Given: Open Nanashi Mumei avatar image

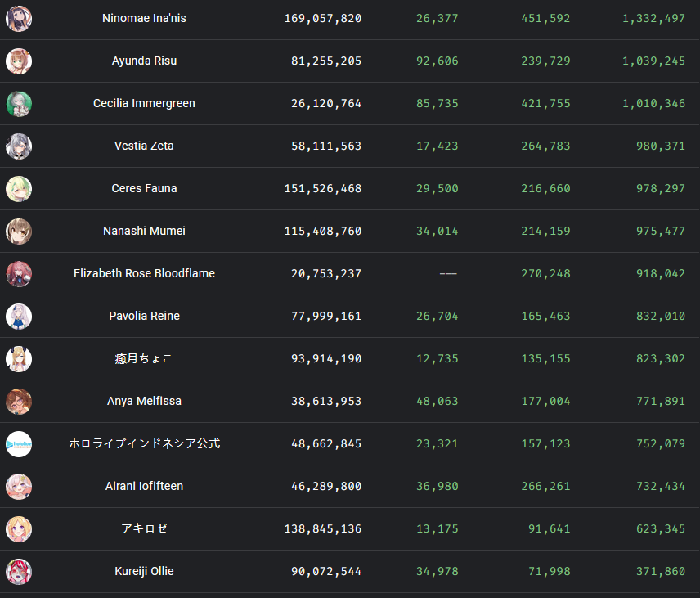Looking at the screenshot, I should coord(19,232).
